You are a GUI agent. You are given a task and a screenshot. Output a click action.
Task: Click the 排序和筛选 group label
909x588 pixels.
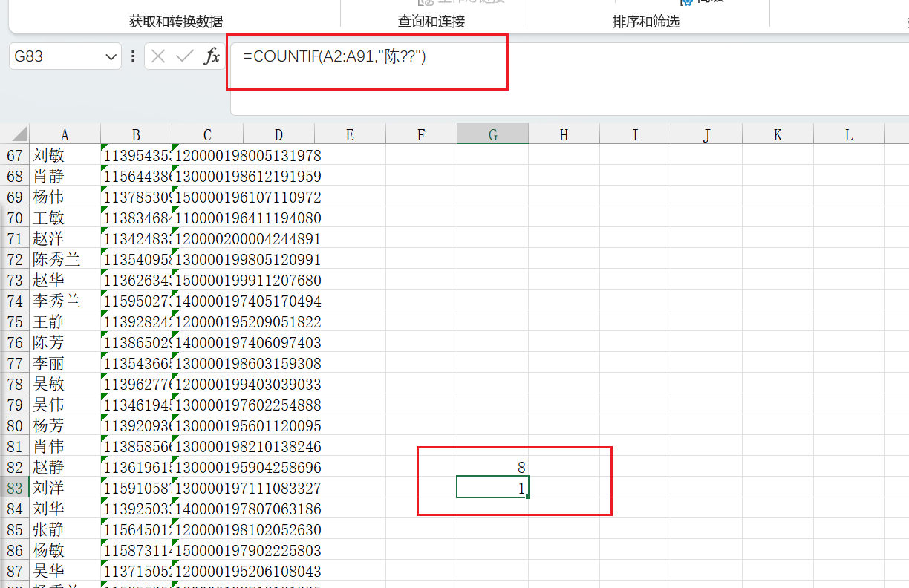pyautogui.click(x=645, y=22)
